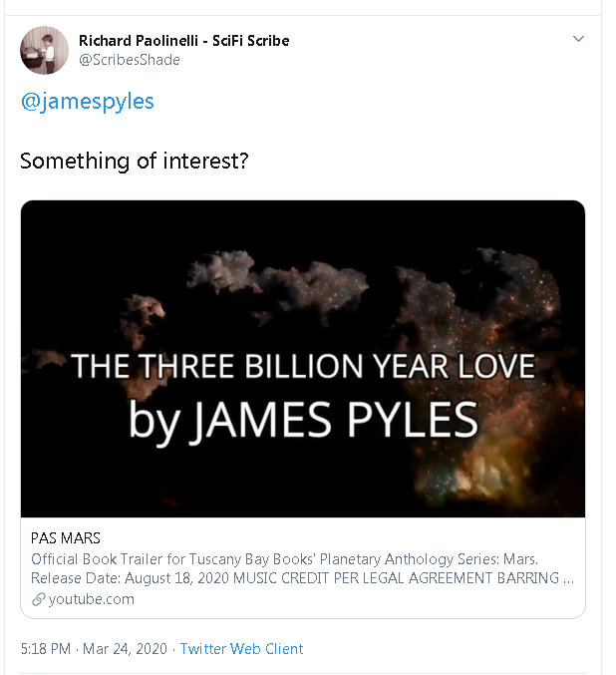Click the 5:18 PM timestamp

point(45,649)
